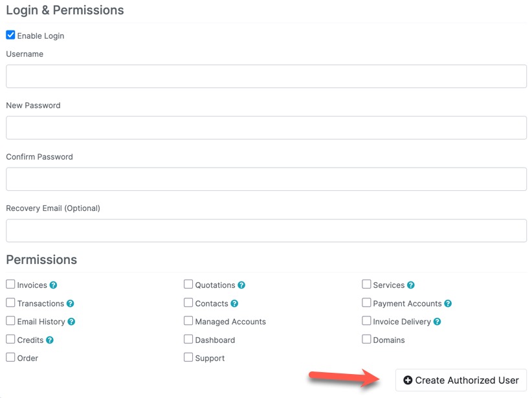Screen dimensions: 532x398
Task: Grant the Domains permission
Action: point(366,339)
